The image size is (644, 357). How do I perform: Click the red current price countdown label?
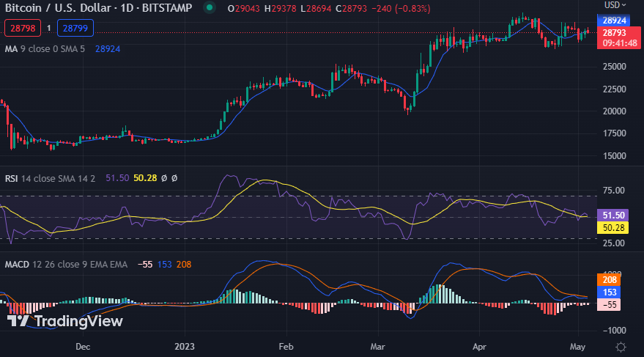pyautogui.click(x=618, y=38)
